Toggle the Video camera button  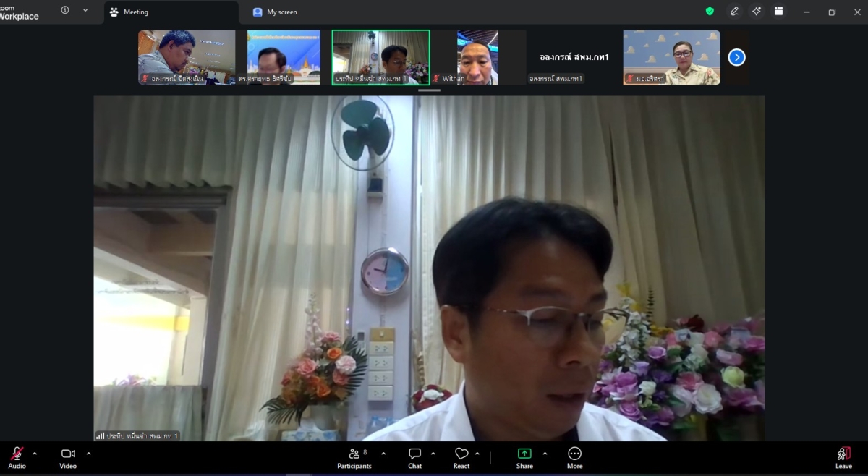[x=68, y=457]
